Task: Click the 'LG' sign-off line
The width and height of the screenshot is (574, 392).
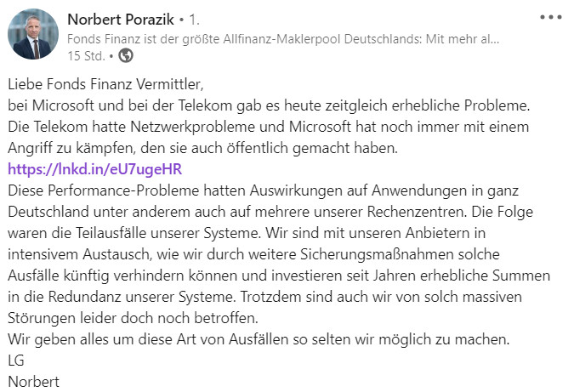Action: coord(16,361)
